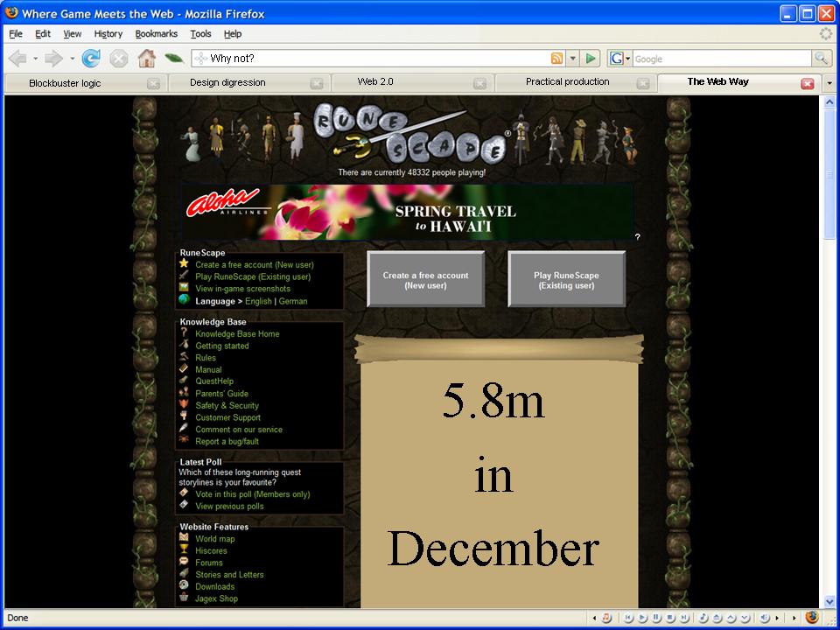
Task: Click the green Go arrow button
Action: click(591, 59)
